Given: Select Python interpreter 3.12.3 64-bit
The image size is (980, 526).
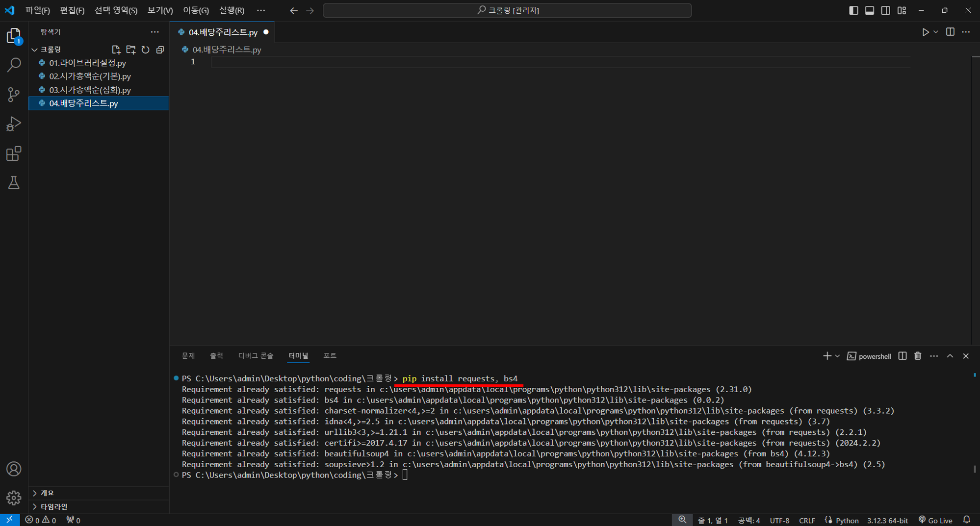Looking at the screenshot, I should coord(887,520).
